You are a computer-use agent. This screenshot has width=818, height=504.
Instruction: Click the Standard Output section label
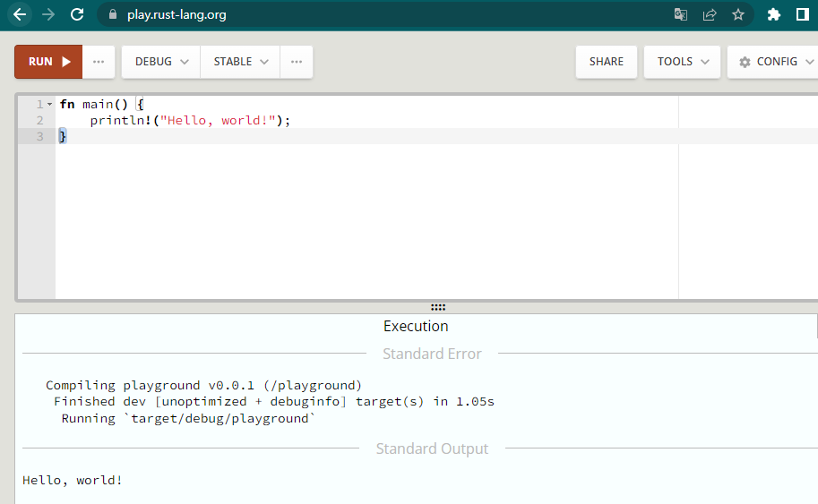pyautogui.click(x=432, y=448)
